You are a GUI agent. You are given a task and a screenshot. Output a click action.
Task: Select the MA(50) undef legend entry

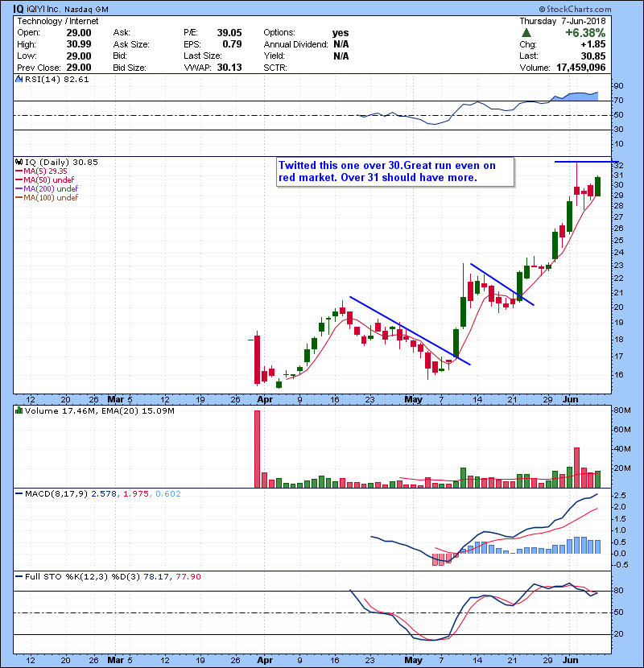click(45, 179)
